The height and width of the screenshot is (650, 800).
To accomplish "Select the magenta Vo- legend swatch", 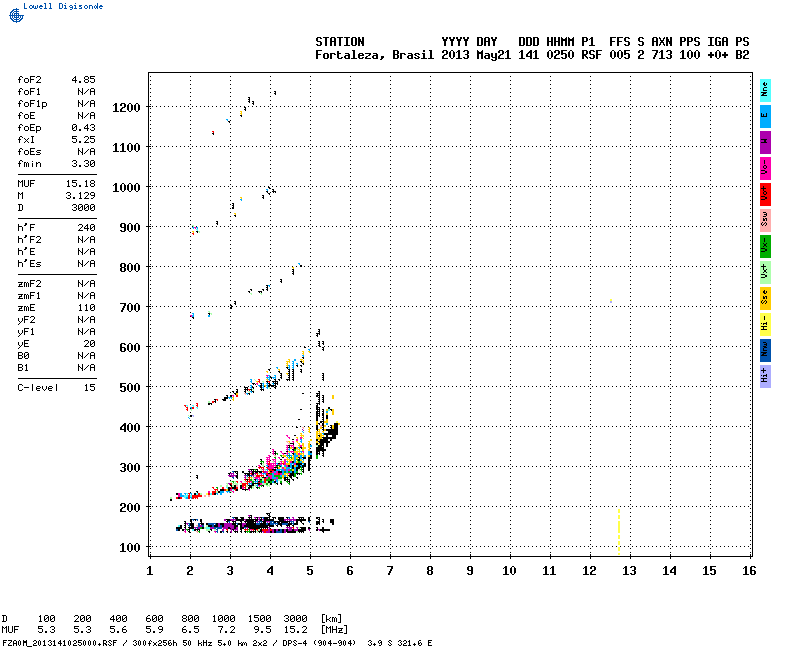I will tap(765, 168).
